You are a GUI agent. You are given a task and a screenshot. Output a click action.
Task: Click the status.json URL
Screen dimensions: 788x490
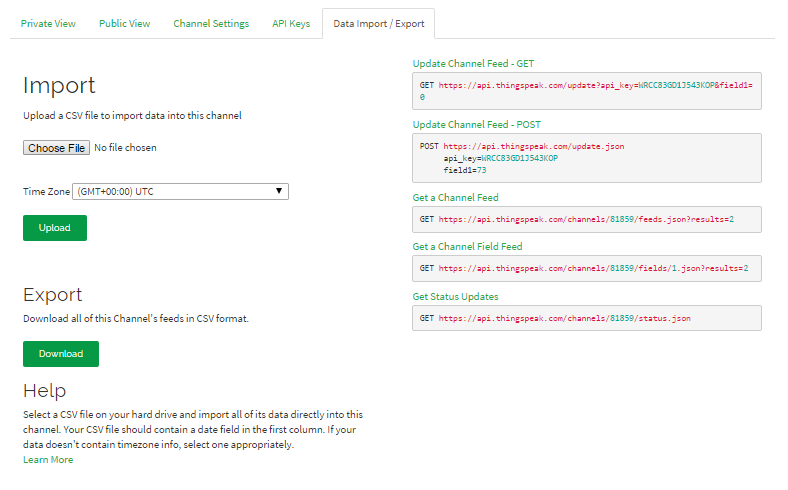pos(564,318)
